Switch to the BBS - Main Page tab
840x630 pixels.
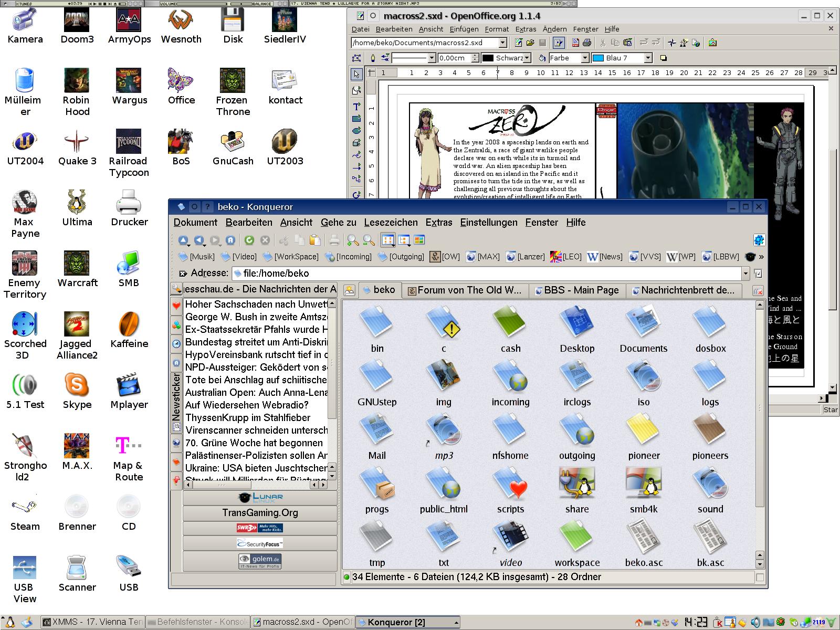coord(576,290)
